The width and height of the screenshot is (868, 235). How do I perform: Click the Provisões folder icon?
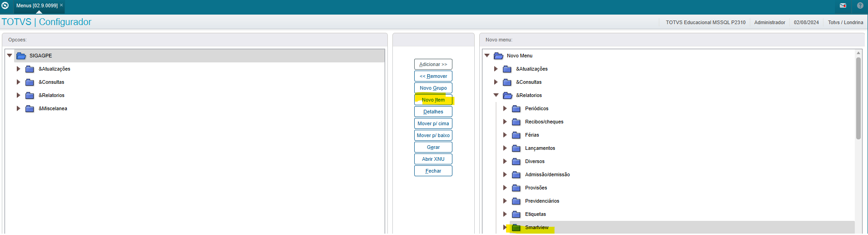coord(517,188)
